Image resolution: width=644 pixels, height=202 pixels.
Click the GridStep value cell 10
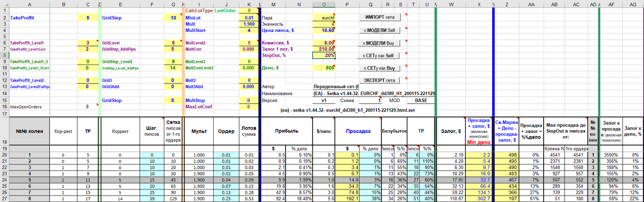point(174,17)
